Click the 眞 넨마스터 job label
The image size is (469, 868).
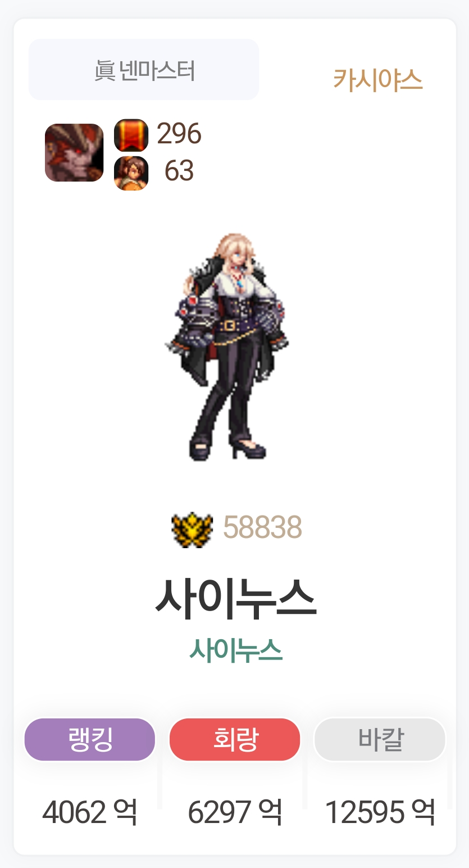144,71
